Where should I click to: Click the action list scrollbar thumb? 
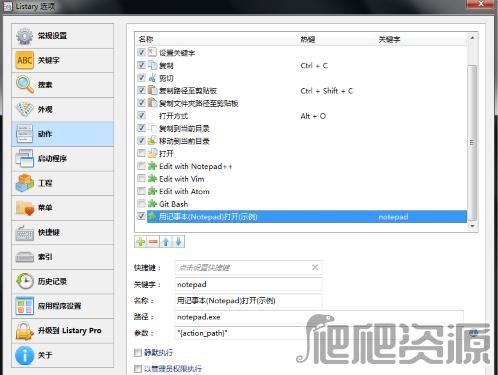(x=472, y=143)
